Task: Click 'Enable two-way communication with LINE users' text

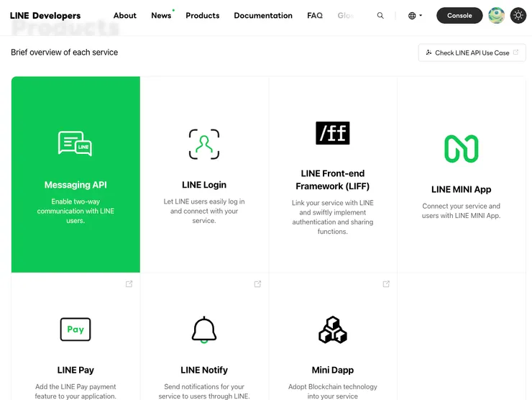Action: click(x=75, y=211)
